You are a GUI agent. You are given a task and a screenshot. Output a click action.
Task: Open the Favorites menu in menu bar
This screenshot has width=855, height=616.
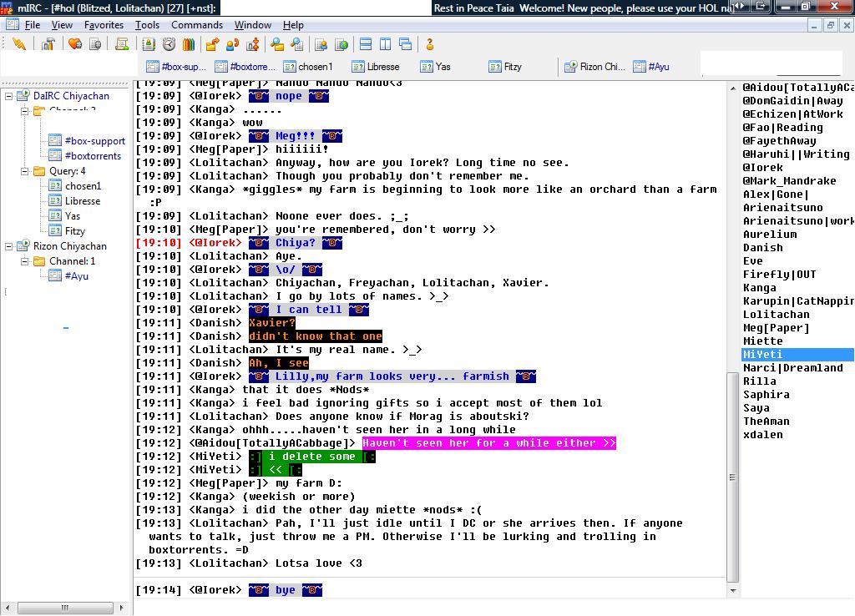104,25
